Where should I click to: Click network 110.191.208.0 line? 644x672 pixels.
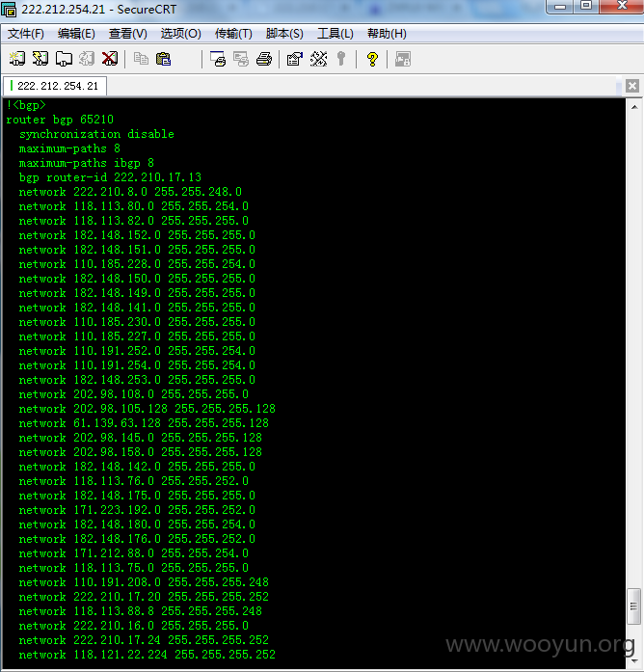coord(144,582)
